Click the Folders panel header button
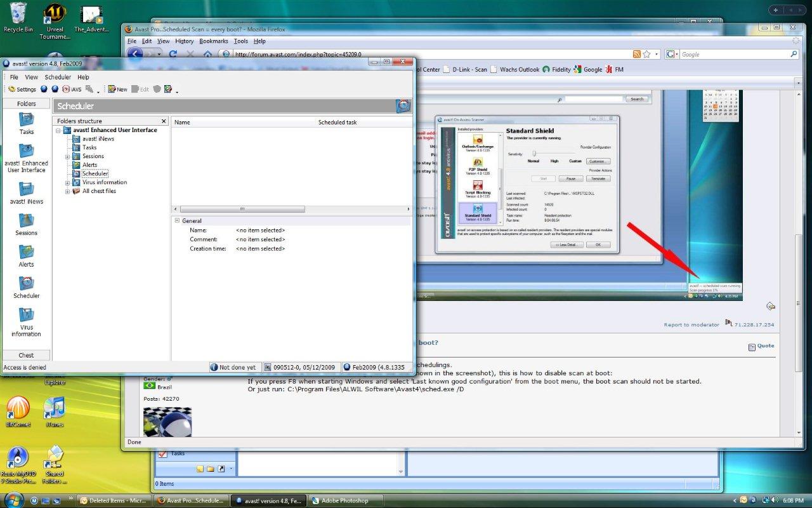 click(x=26, y=104)
